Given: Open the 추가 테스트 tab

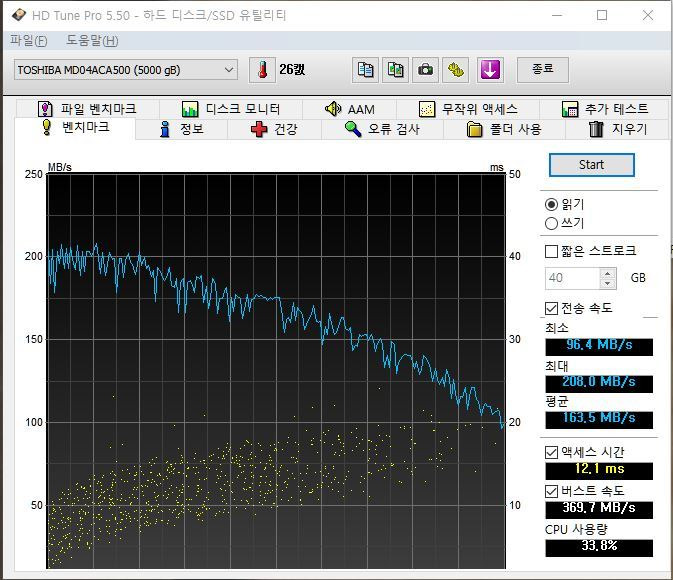Looking at the screenshot, I should 604,109.
